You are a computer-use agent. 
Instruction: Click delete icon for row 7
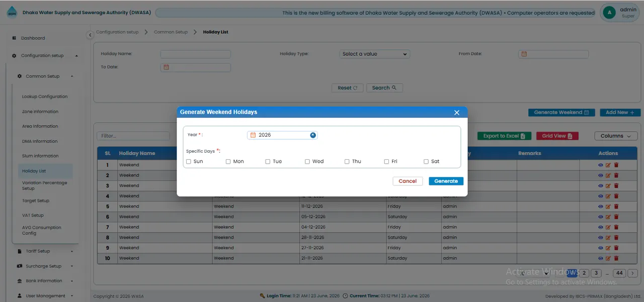pos(616,227)
